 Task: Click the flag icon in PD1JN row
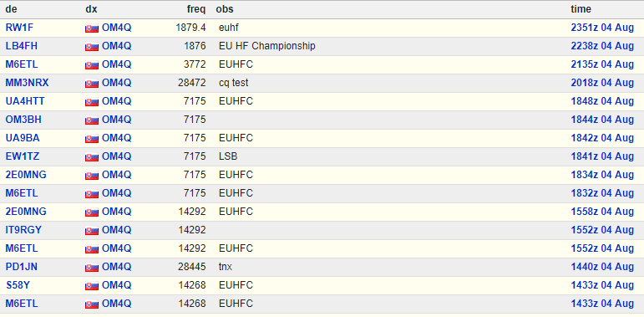pos(92,268)
